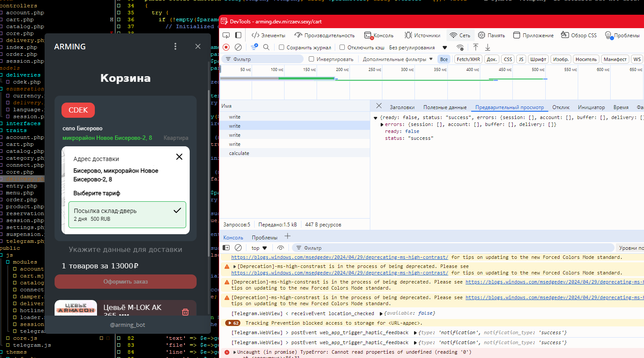Viewport: 644px width, 358px height.
Task: Select the Все request type filter
Action: (444, 59)
